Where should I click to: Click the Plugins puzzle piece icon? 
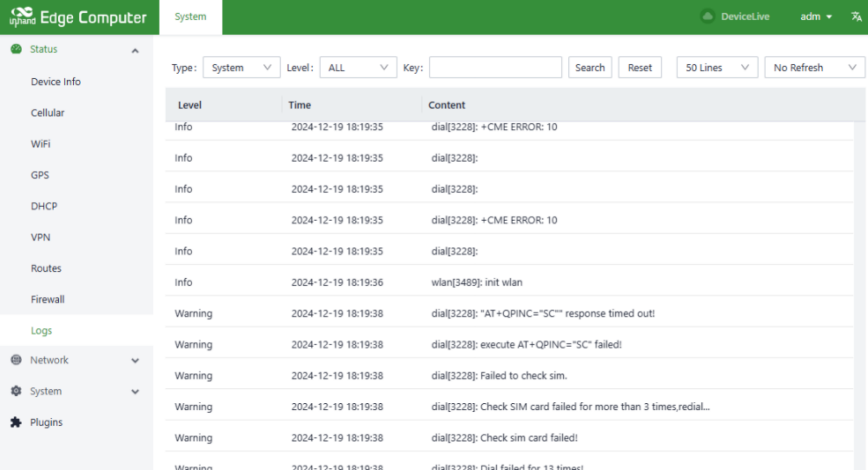coord(16,422)
